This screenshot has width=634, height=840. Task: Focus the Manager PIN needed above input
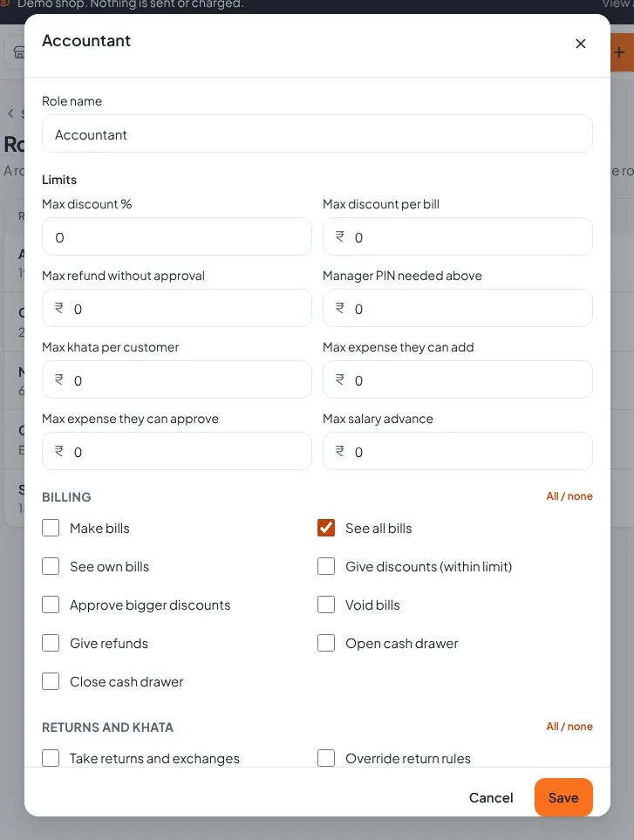(457, 309)
